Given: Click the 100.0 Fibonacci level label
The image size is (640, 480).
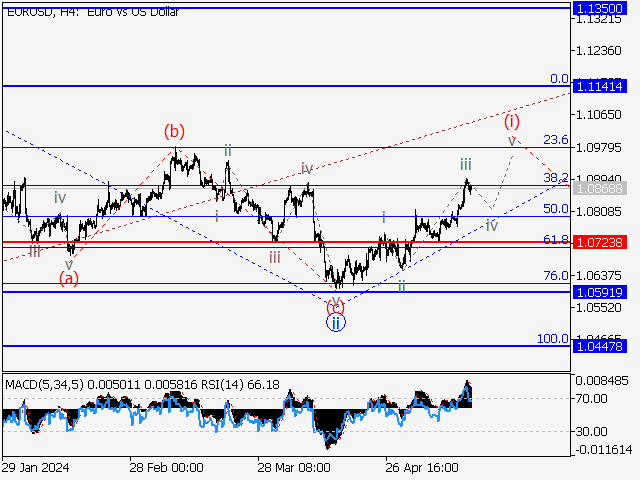Looking at the screenshot, I should tap(553, 338).
